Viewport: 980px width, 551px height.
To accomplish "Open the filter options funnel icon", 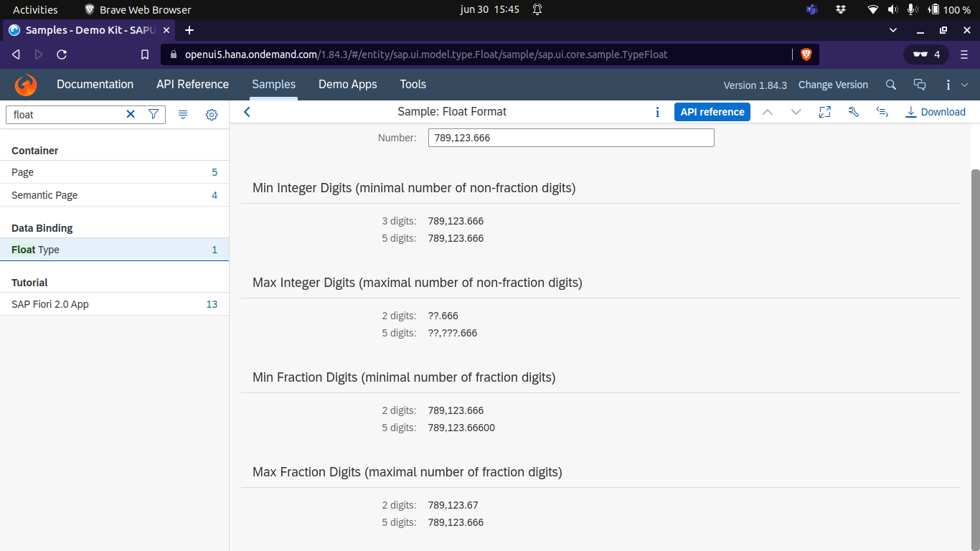I will click(154, 114).
